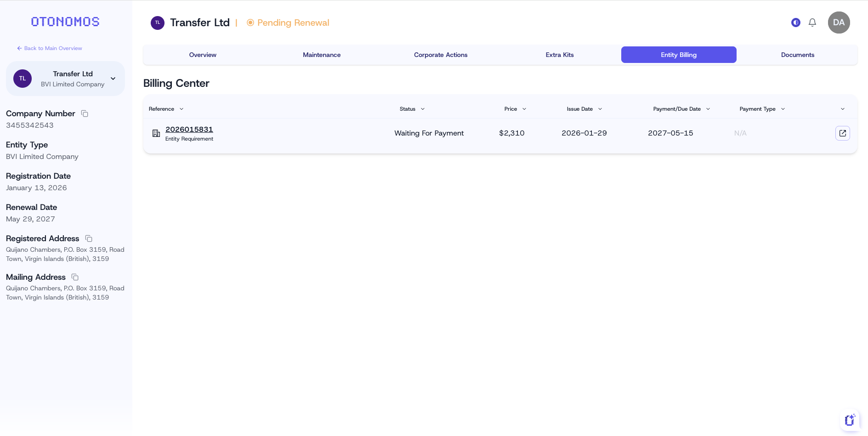Expand the Transfer Ltd entity switcher chevron
This screenshot has height=436, width=868.
[x=113, y=79]
